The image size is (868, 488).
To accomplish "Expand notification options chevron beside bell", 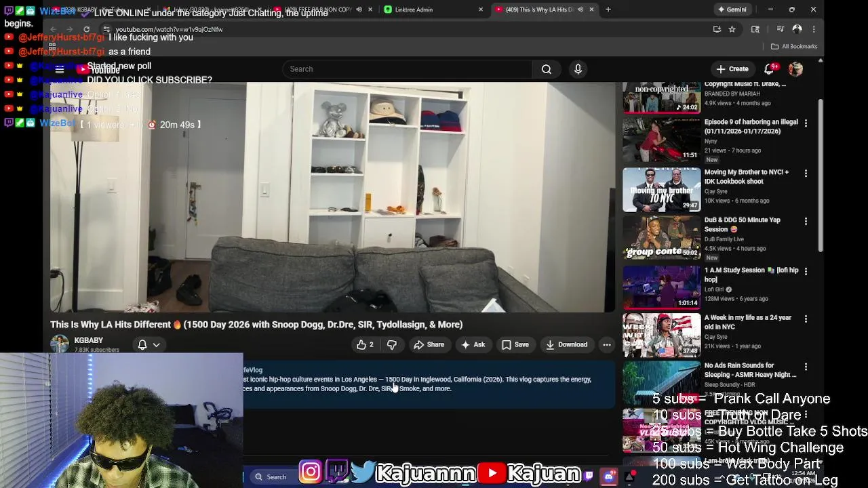I will [x=156, y=344].
